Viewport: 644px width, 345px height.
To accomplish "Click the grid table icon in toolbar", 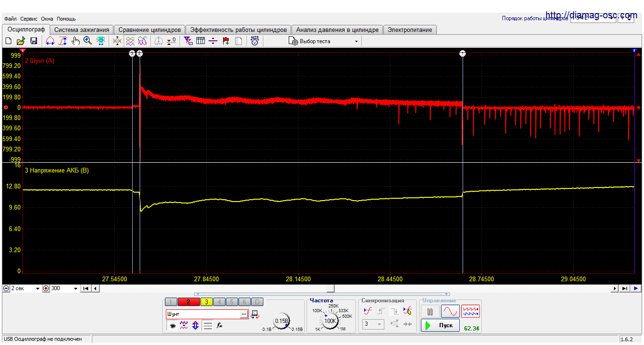I will (x=201, y=41).
